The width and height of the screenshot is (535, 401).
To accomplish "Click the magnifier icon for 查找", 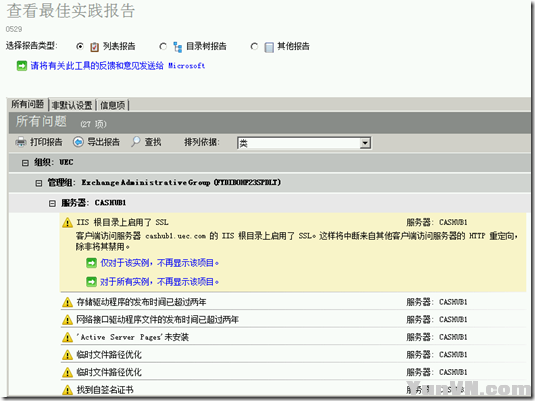I will (136, 142).
